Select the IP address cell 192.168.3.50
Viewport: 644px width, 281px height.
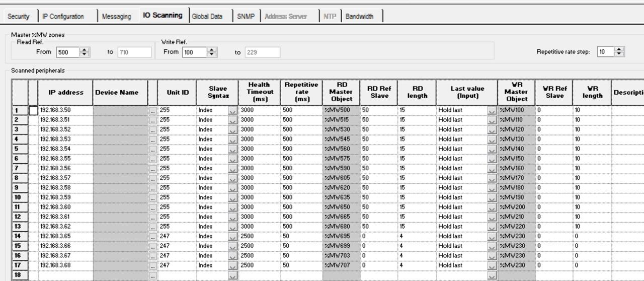(65, 110)
